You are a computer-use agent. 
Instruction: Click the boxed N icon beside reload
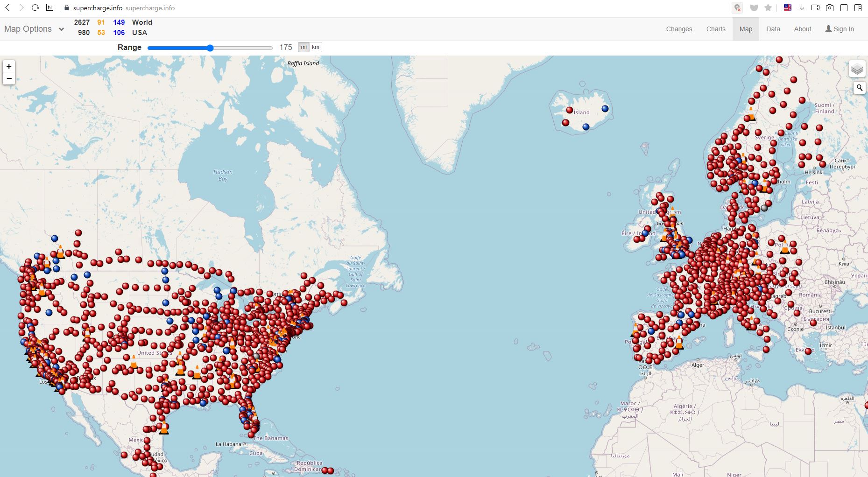click(49, 7)
